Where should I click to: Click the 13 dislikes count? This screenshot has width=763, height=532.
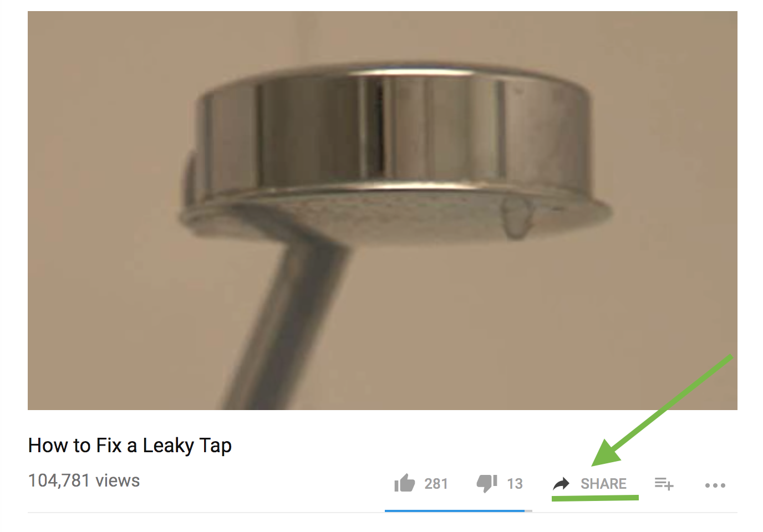(x=515, y=484)
